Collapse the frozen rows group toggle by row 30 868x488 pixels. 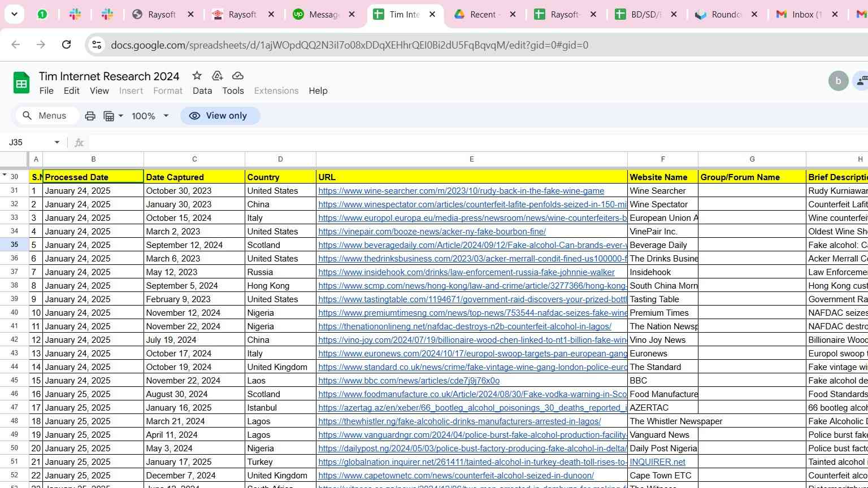(5, 175)
